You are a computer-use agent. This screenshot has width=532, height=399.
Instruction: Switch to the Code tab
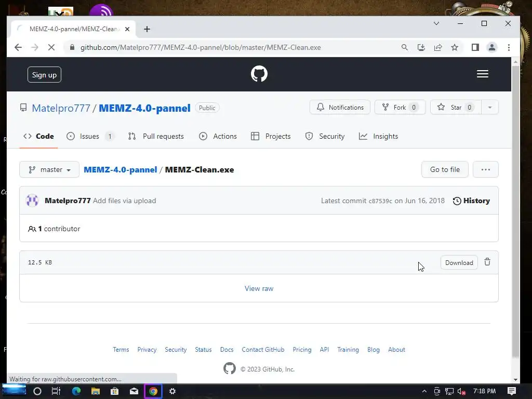click(x=38, y=137)
